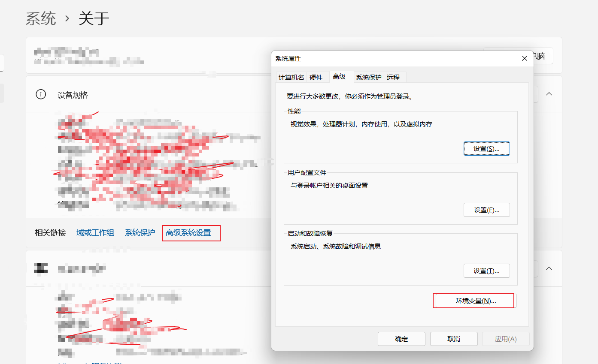Switch to the 硬件 tab
The height and width of the screenshot is (364, 598).
[316, 77]
